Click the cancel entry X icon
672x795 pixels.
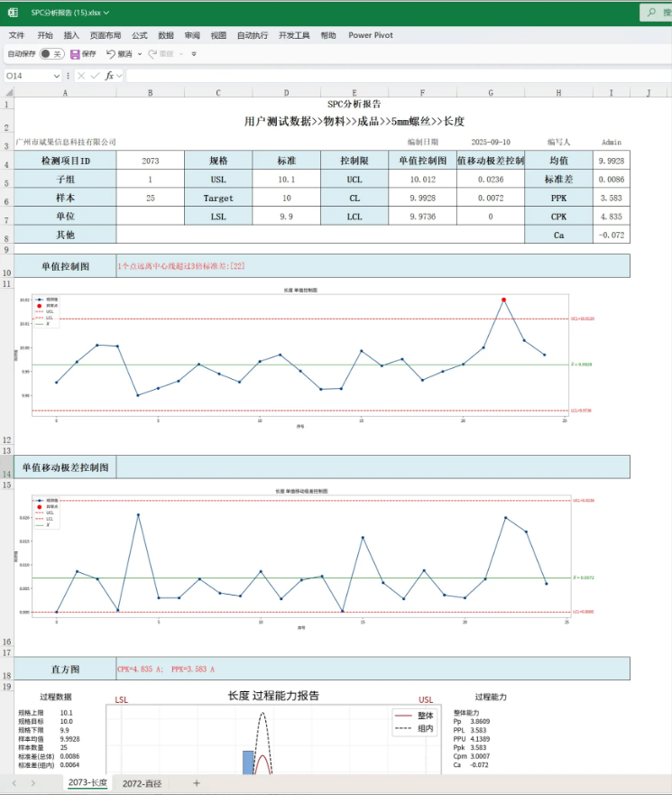tap(80, 76)
